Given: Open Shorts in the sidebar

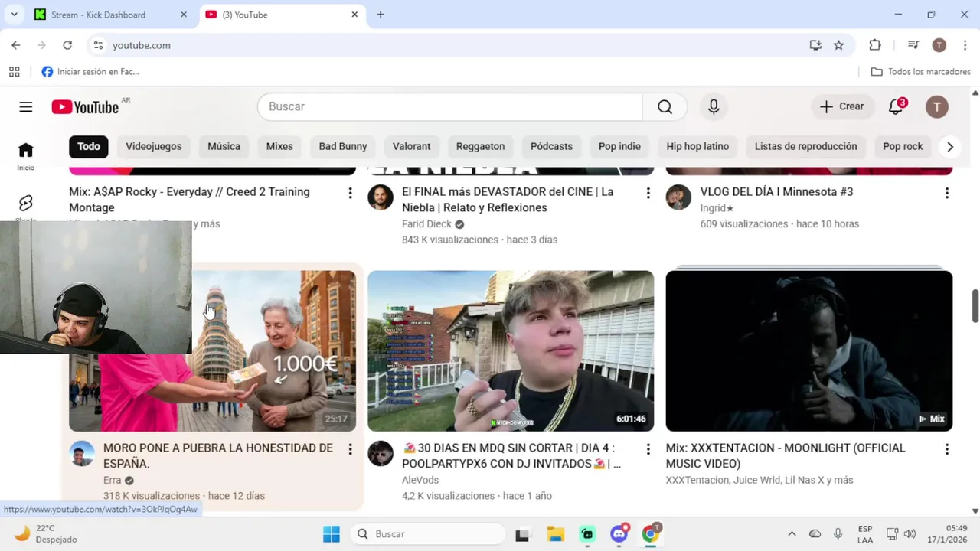Looking at the screenshot, I should coord(26,205).
